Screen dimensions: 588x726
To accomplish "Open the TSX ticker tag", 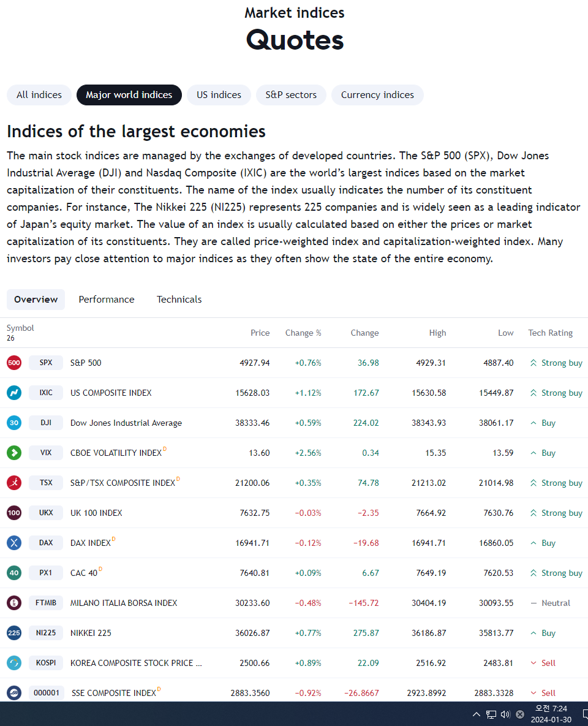I will pos(46,482).
